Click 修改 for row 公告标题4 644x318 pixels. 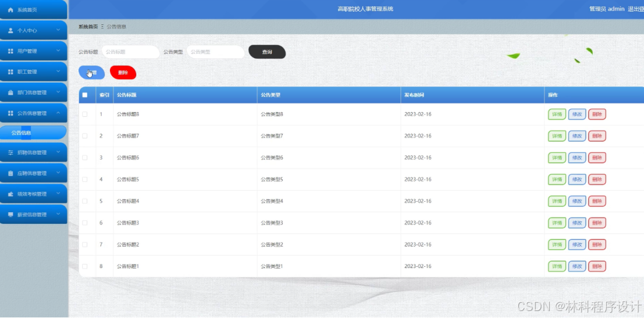[577, 201]
